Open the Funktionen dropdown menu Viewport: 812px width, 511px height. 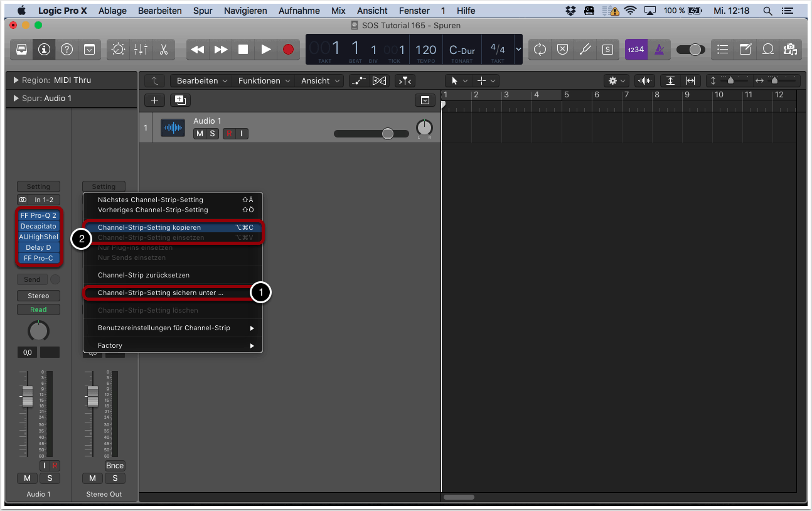point(264,80)
